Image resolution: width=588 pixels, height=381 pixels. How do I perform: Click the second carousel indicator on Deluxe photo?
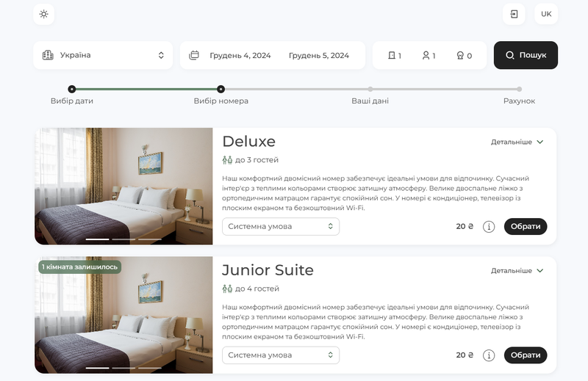click(123, 239)
